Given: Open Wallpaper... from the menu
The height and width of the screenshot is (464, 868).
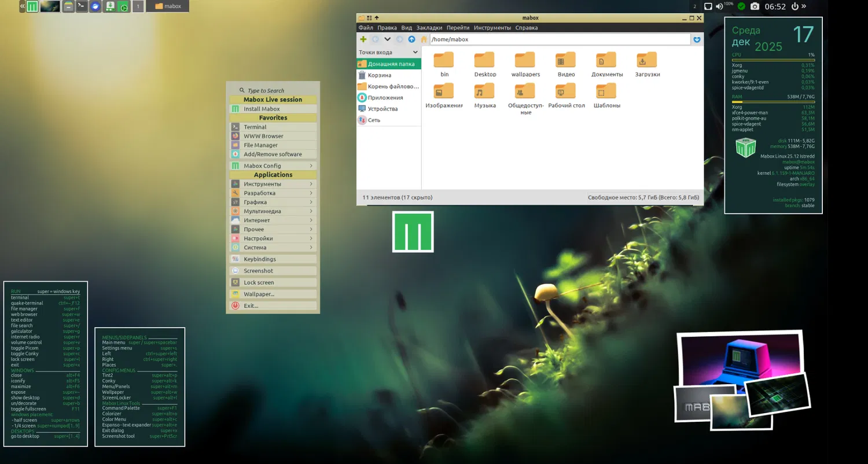Looking at the screenshot, I should (273, 294).
